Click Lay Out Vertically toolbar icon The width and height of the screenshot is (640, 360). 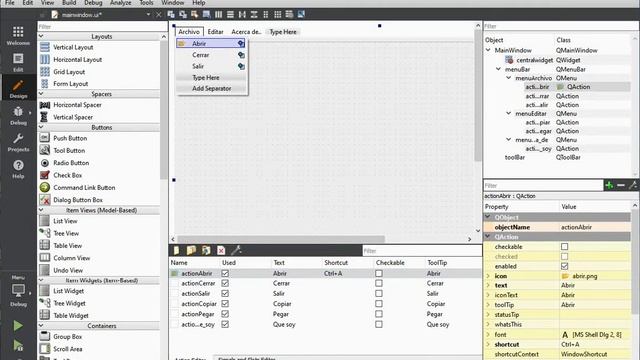230,15
